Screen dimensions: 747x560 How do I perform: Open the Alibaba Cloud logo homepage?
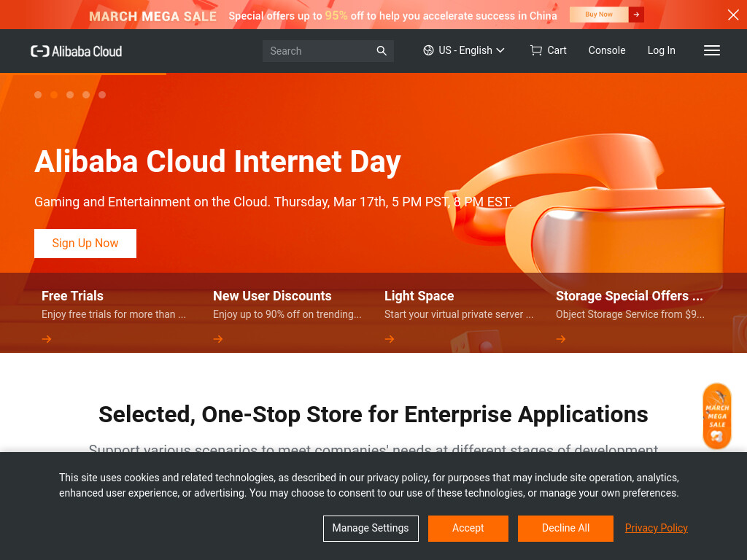[x=76, y=51]
